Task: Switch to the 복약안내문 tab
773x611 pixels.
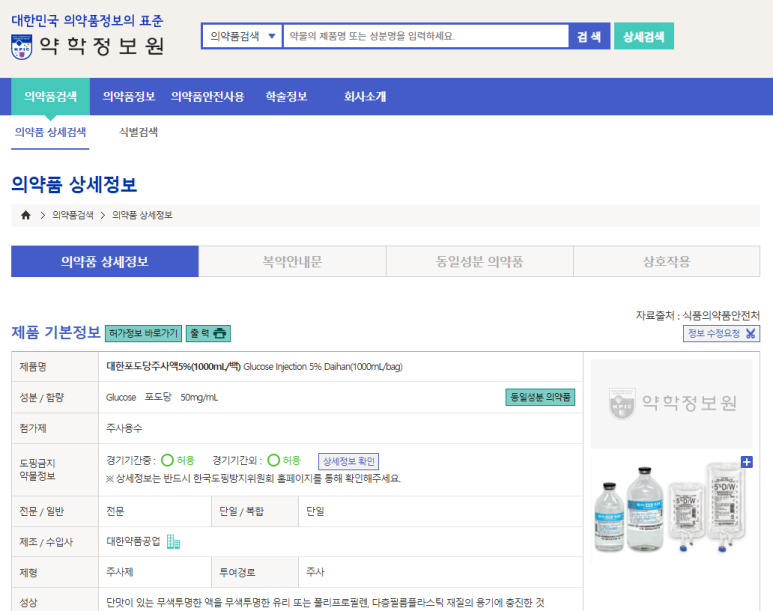Action: 292,262
